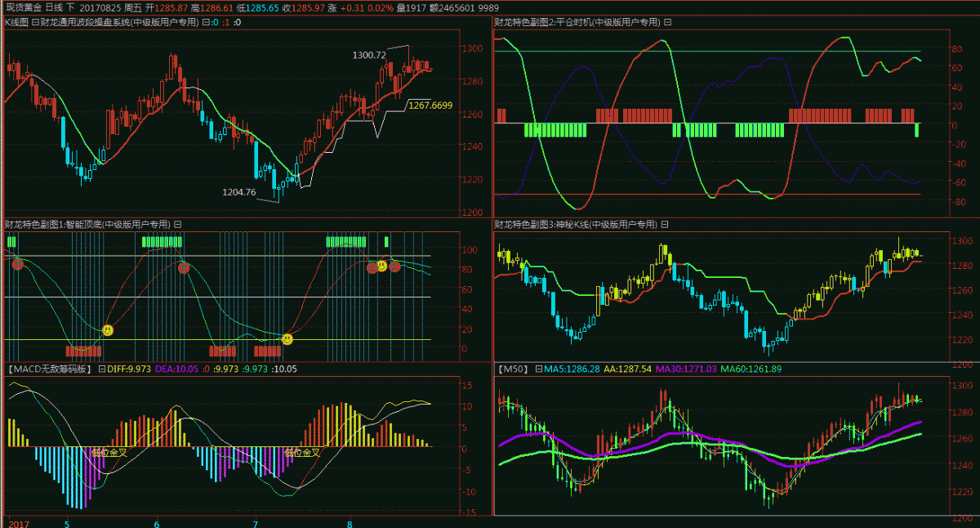Click the yellow smiley buy signal near month 5
Viewport: 980px width, 528px height.
click(x=108, y=329)
